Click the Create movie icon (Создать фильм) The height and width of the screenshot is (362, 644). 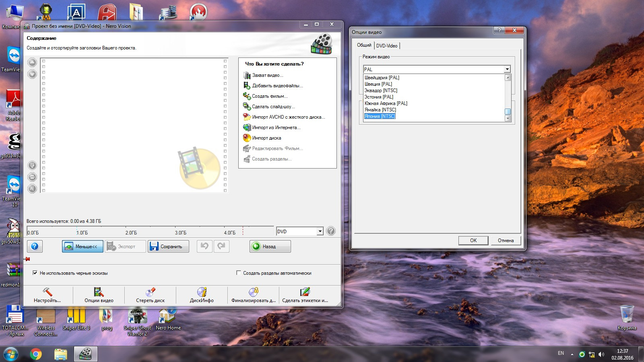247,96
